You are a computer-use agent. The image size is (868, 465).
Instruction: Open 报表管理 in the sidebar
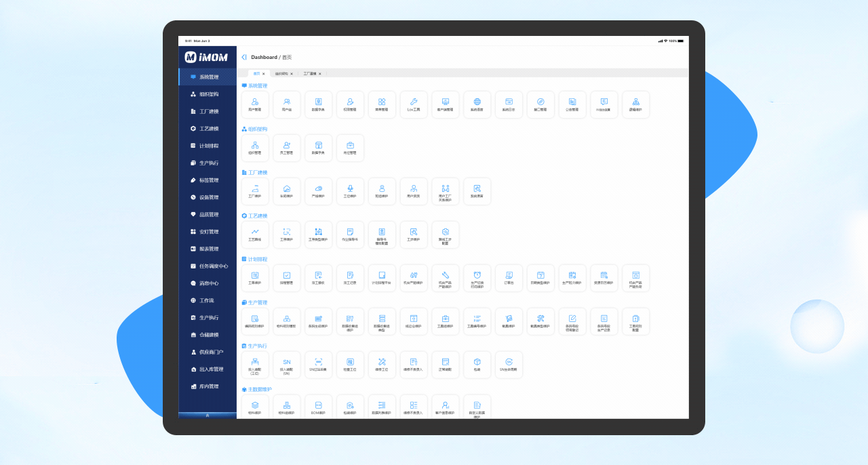point(208,249)
